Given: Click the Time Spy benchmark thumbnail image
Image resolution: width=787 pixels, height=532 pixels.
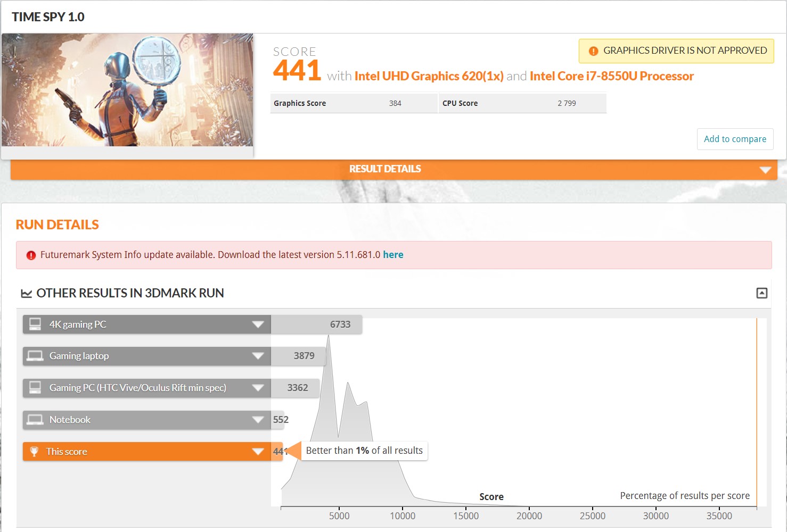Looking at the screenshot, I should (x=127, y=90).
